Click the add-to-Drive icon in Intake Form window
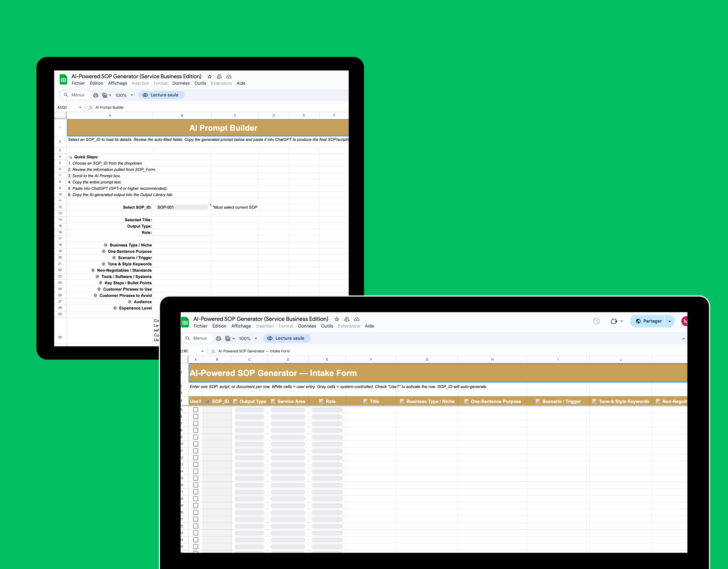 (x=347, y=319)
